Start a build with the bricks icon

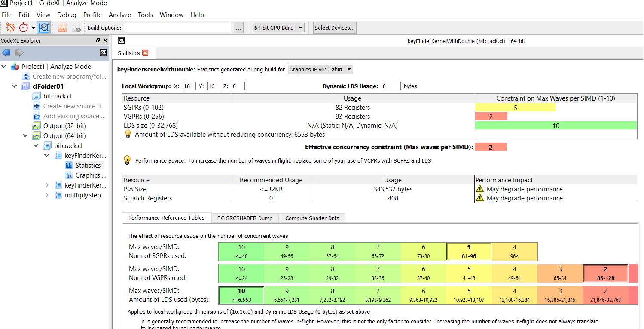pos(62,27)
